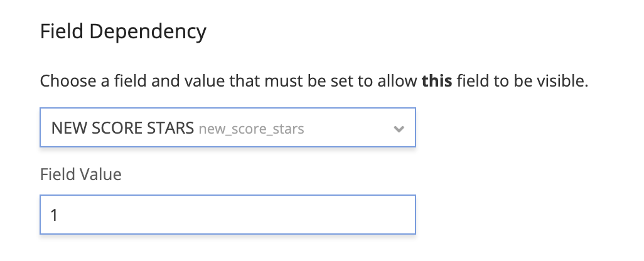Click the gray "new_score_stars" slug text

(x=251, y=129)
